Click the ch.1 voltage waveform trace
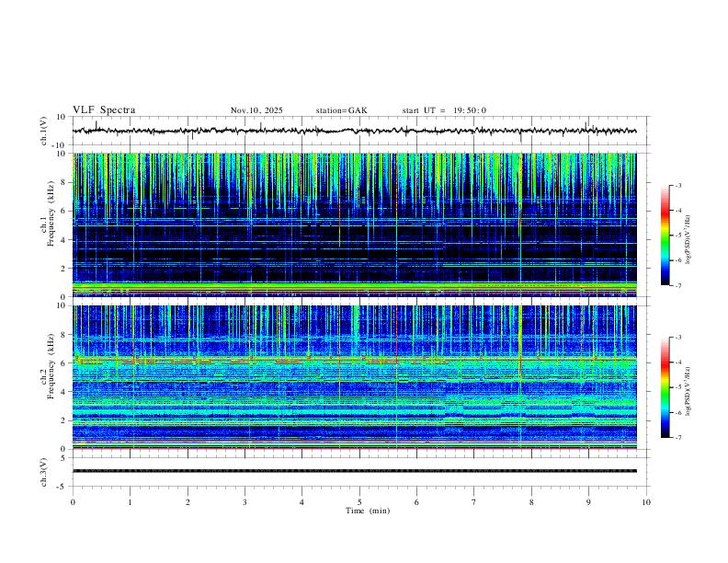The width and height of the screenshot is (728, 563). click(x=354, y=131)
